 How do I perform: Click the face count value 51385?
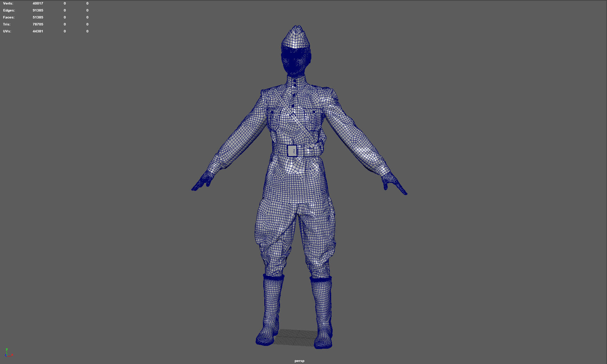pos(38,17)
